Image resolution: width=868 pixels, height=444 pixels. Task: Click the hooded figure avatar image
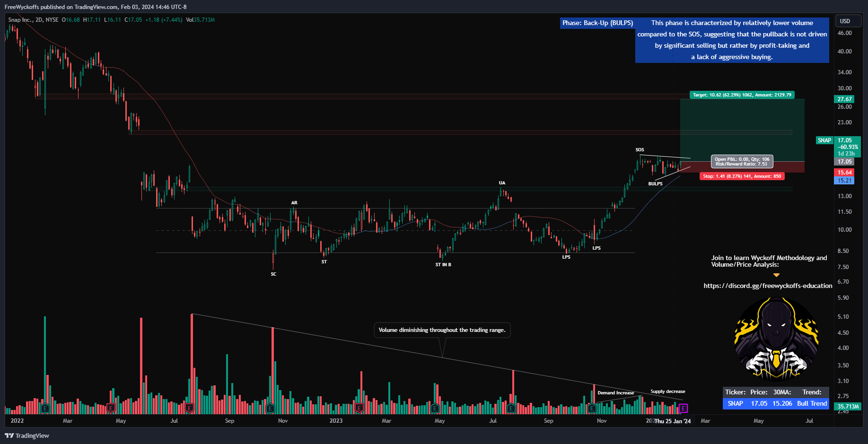pos(776,339)
